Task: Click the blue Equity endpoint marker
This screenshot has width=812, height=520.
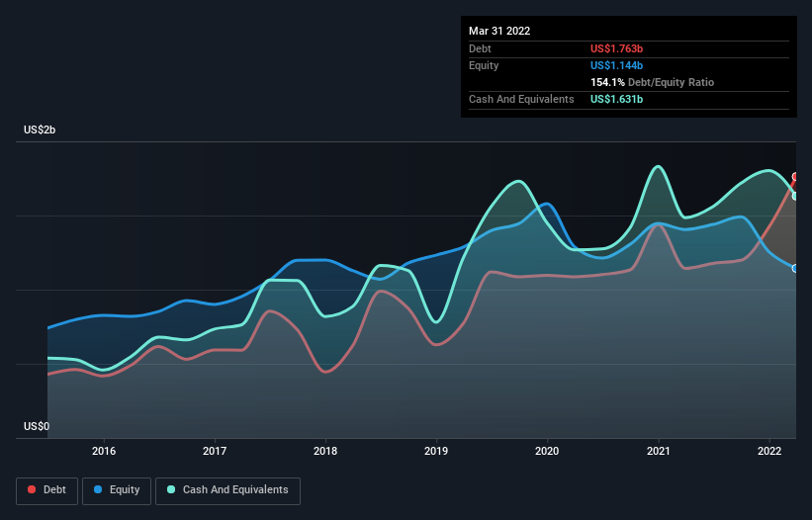Action: pyautogui.click(x=795, y=268)
